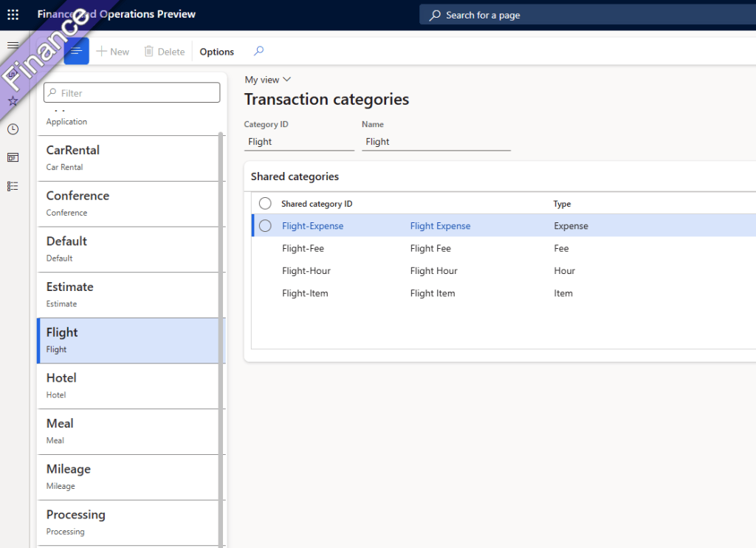This screenshot has height=548, width=756.
Task: Click the New button in the action bar
Action: 113,52
